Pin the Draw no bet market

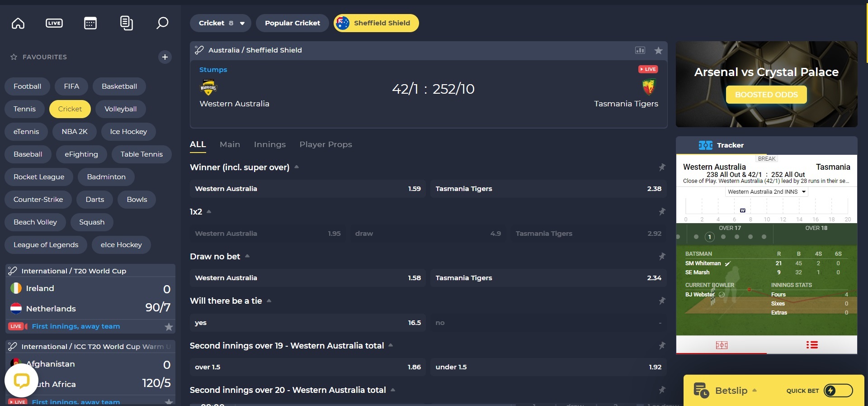(x=662, y=257)
